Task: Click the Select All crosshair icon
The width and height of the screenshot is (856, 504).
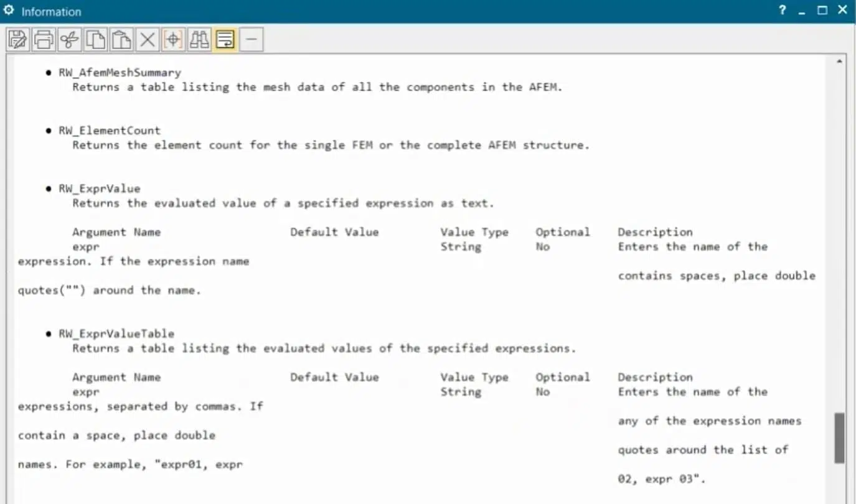Action: (173, 40)
